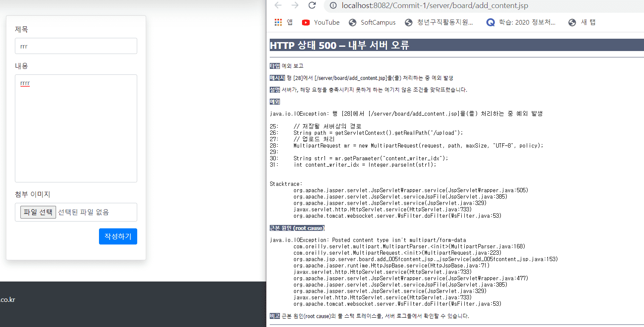Reload the page with the refresh icon

click(x=312, y=6)
